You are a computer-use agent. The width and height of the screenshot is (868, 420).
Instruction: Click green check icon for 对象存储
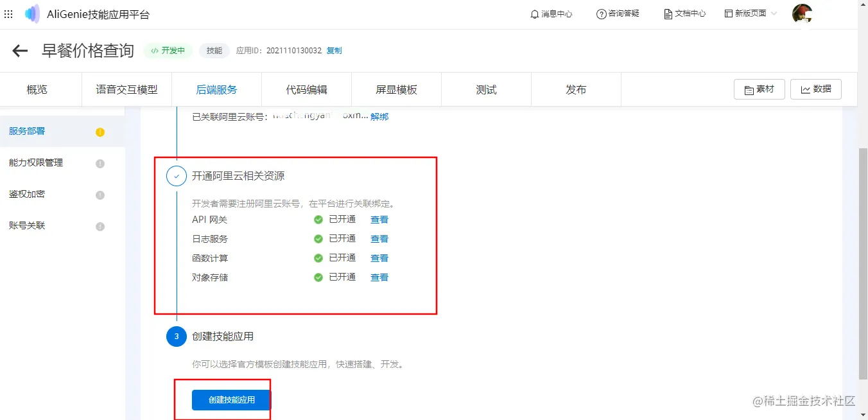(x=318, y=277)
